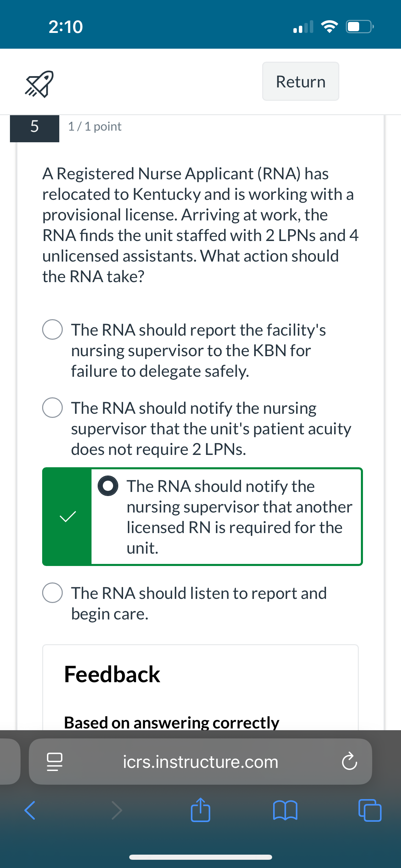The height and width of the screenshot is (868, 401).
Task: Tap the Safari forward arrow
Action: point(117,810)
